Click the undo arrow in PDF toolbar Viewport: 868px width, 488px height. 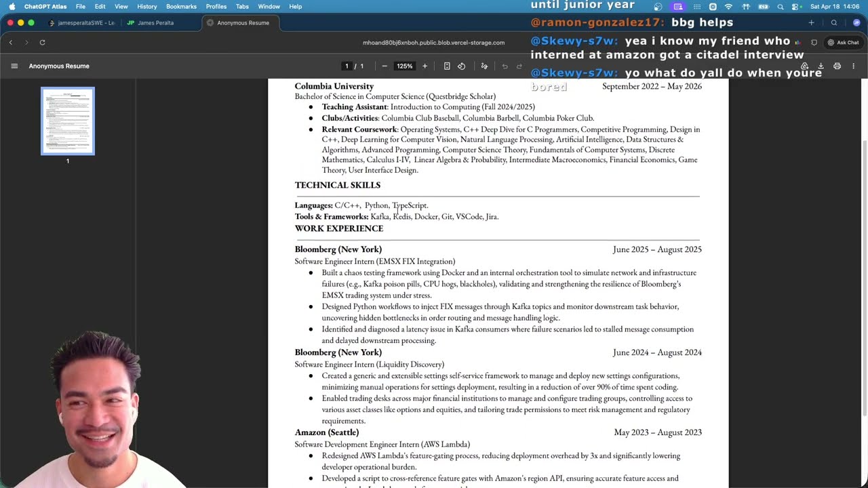(505, 66)
